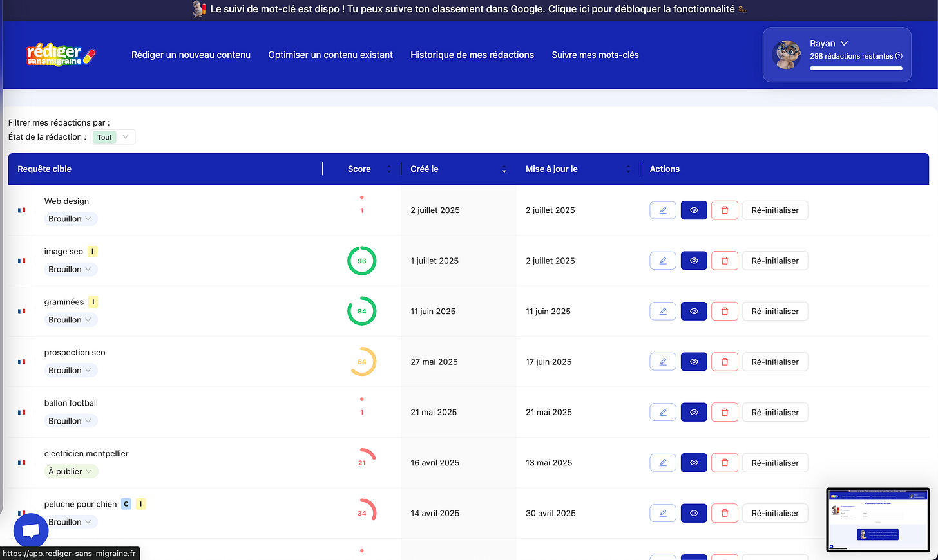The width and height of the screenshot is (938, 560).
Task: Edit the peluche pour chien draft
Action: [x=663, y=514]
